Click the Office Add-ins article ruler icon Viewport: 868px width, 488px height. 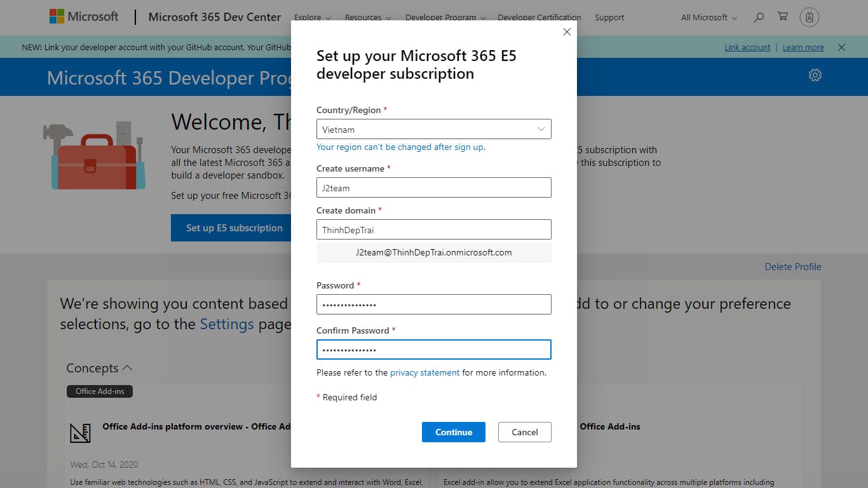(x=80, y=433)
